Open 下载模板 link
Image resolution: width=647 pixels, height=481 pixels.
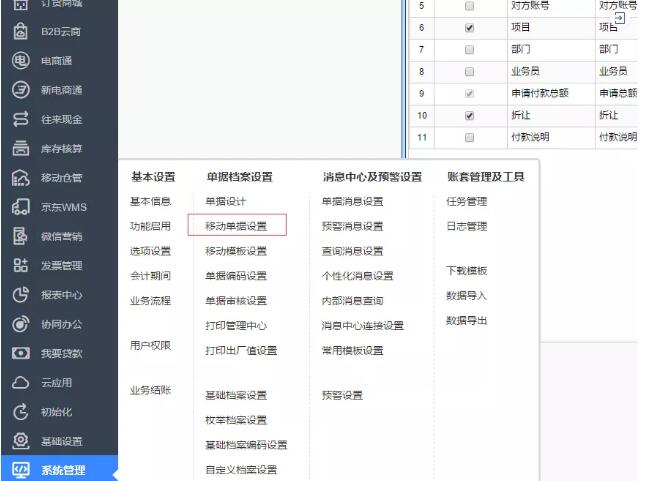coord(467,271)
